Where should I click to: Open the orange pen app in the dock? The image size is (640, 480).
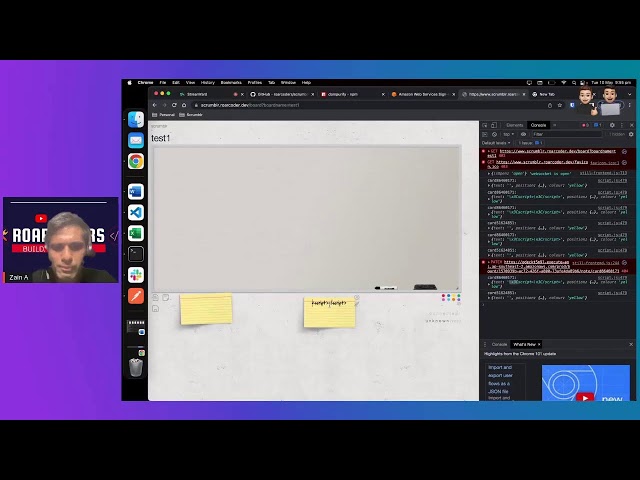point(136,296)
